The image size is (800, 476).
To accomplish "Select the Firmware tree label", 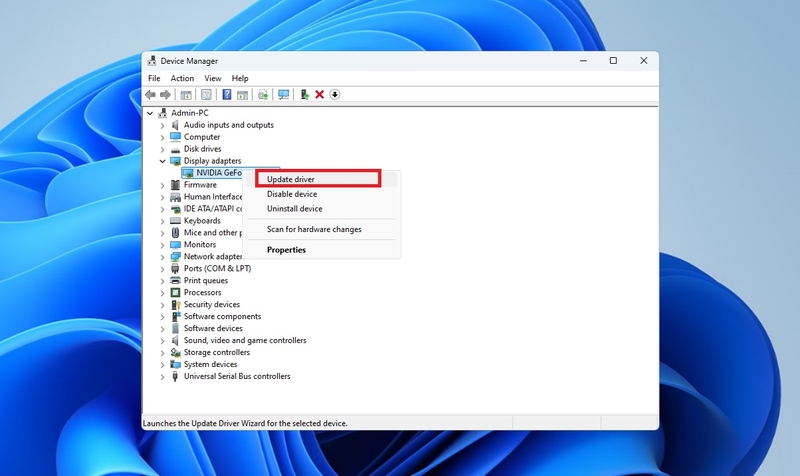I will click(201, 185).
